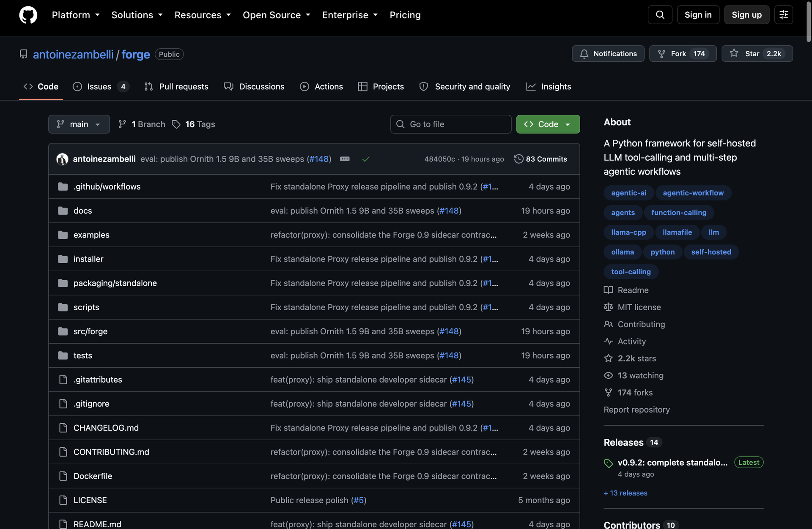This screenshot has width=812, height=529.
Task: Expand the Resources menu
Action: coord(203,15)
